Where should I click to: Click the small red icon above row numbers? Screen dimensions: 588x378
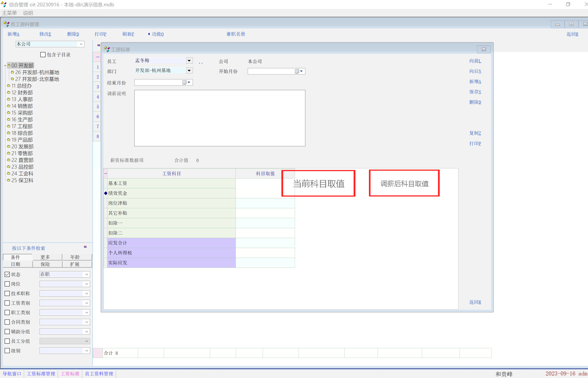[98, 45]
